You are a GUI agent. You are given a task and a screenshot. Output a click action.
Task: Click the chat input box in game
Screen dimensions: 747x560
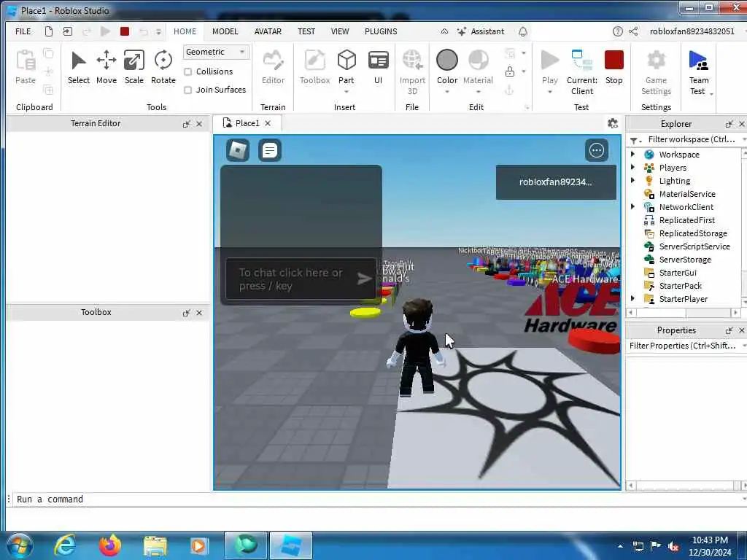301,279
